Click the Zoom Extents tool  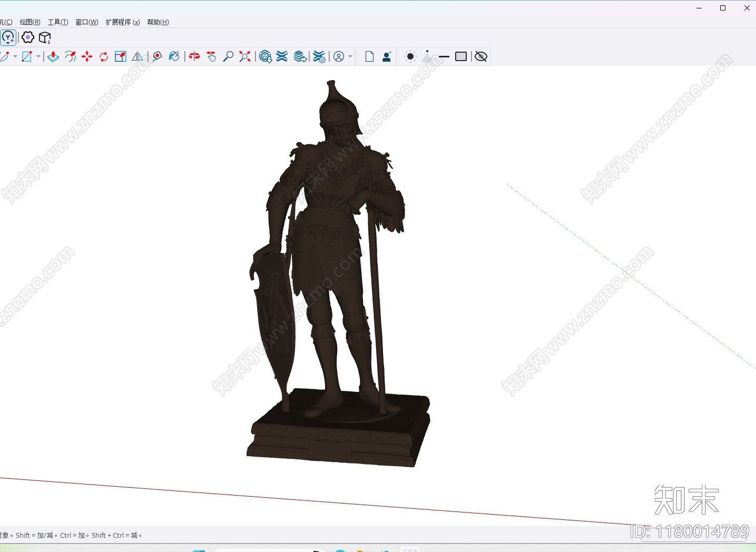pyautogui.click(x=245, y=56)
